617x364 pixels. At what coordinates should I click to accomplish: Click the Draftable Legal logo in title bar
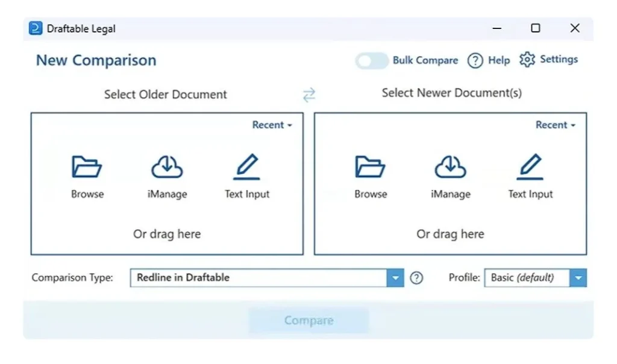[36, 28]
